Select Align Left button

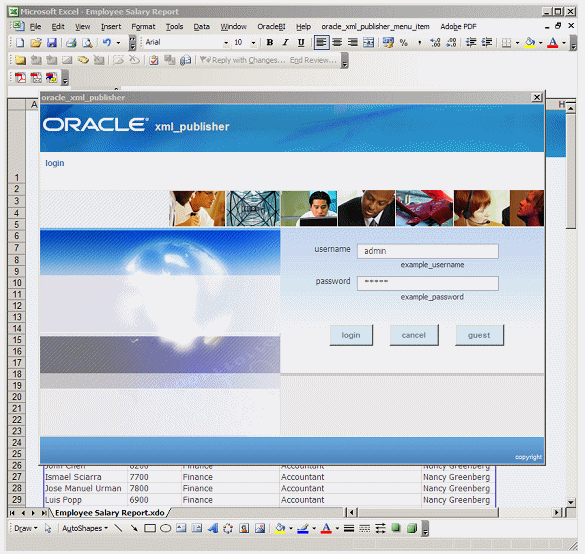(x=321, y=43)
